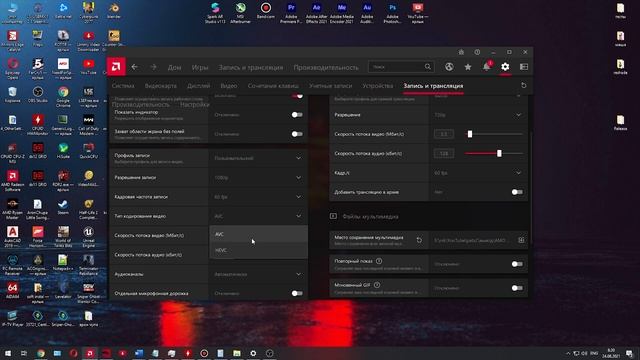Open Adobe Premiere Pro desktop shortcut

291,12
